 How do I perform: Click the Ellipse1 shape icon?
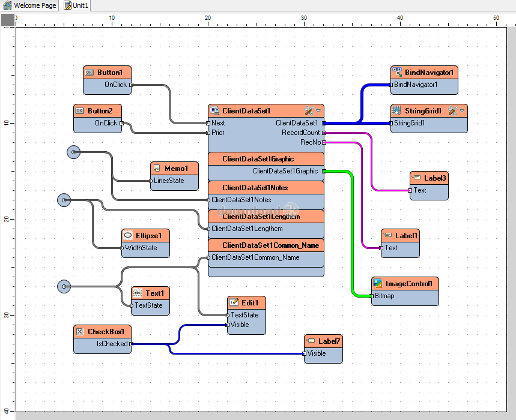click(x=128, y=235)
